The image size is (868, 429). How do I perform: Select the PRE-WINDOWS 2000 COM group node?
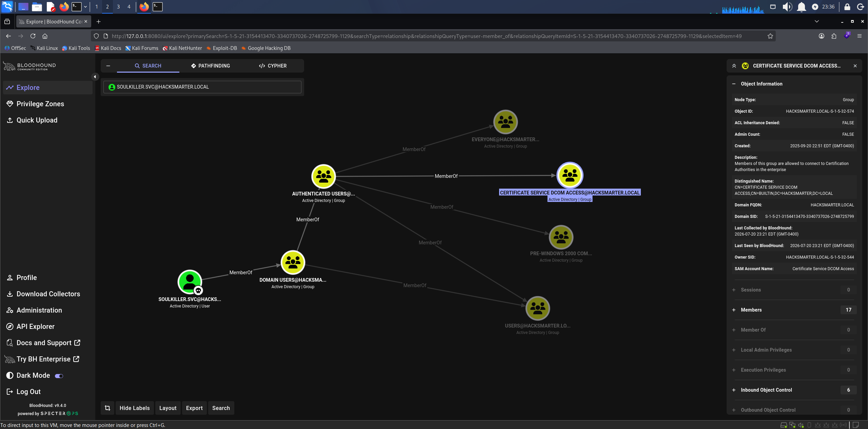coord(561,237)
